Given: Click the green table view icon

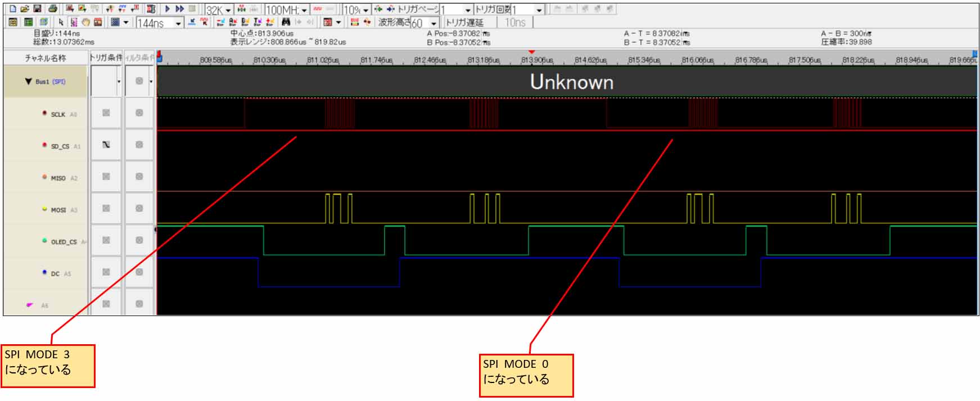Looking at the screenshot, I should point(28,22).
